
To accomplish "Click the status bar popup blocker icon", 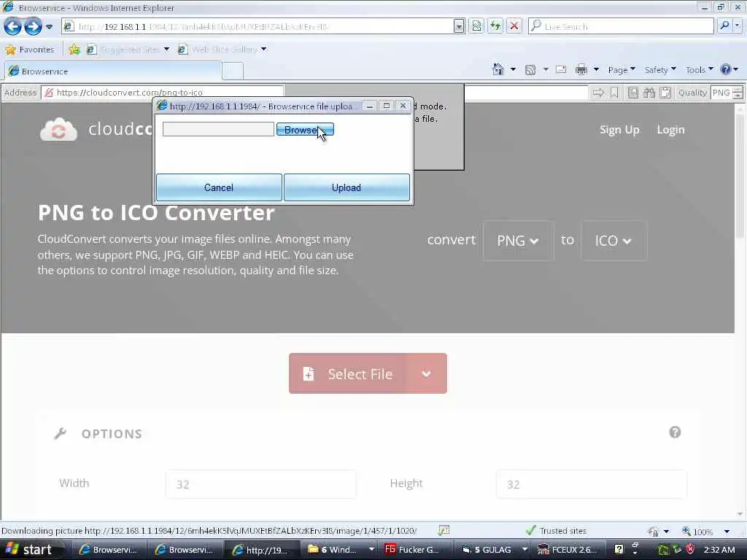I will click(x=444, y=531).
